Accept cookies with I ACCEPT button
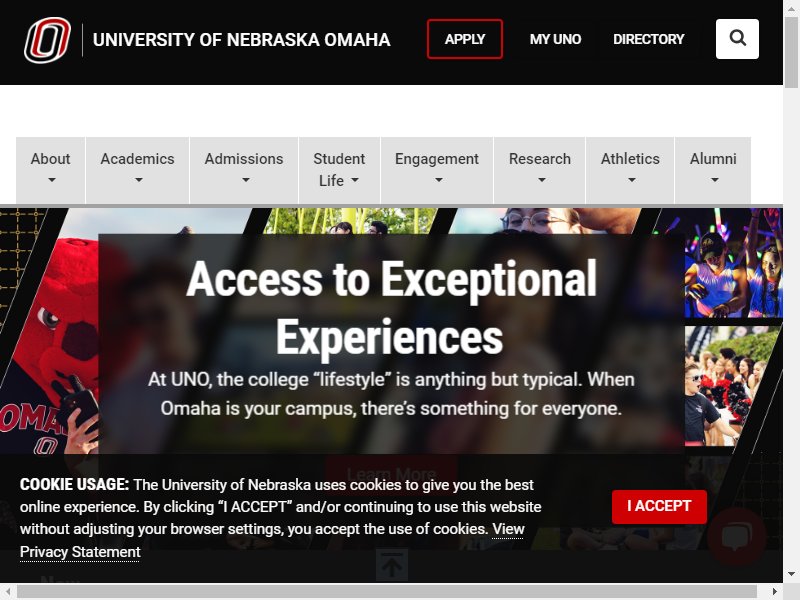The width and height of the screenshot is (800, 600). (x=659, y=507)
